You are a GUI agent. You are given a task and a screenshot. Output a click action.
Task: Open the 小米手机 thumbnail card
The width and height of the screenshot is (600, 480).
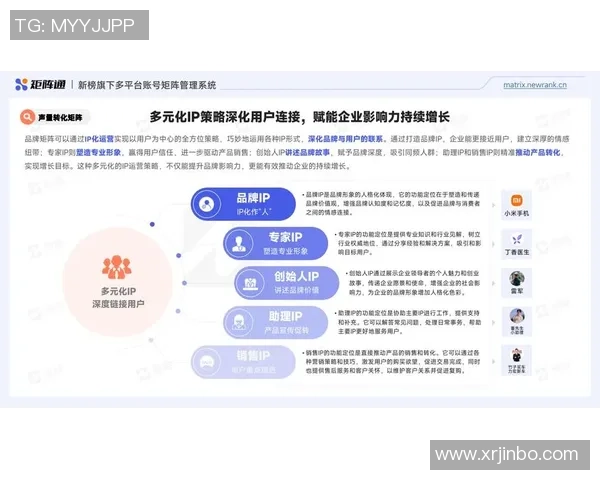pos(516,205)
